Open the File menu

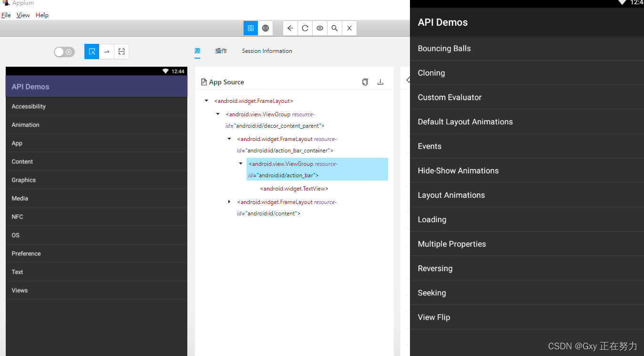point(6,15)
